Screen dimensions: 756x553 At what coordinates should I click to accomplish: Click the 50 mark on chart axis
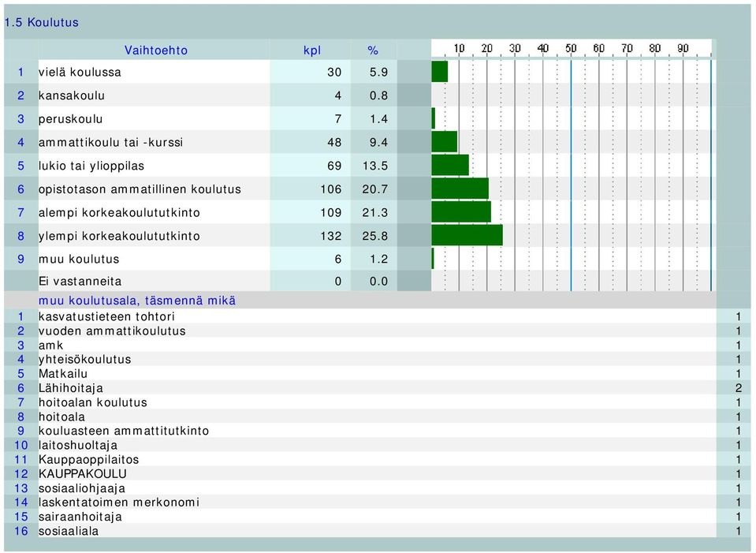tap(571, 48)
